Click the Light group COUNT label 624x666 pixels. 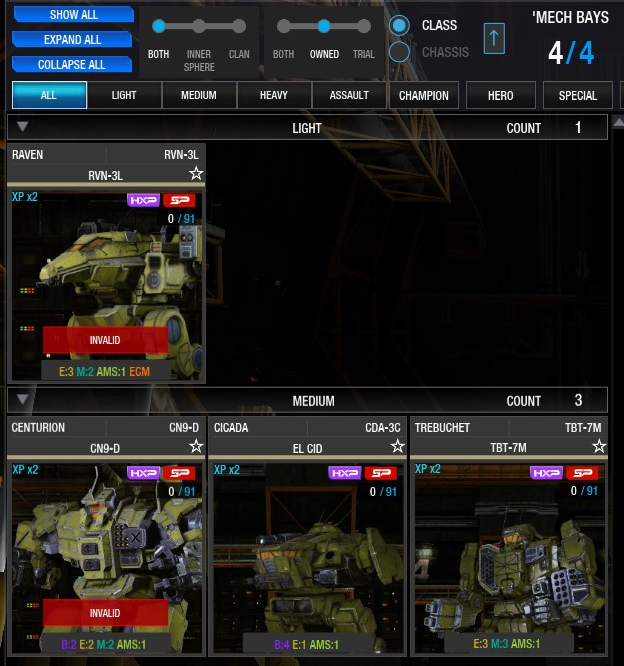click(x=523, y=128)
